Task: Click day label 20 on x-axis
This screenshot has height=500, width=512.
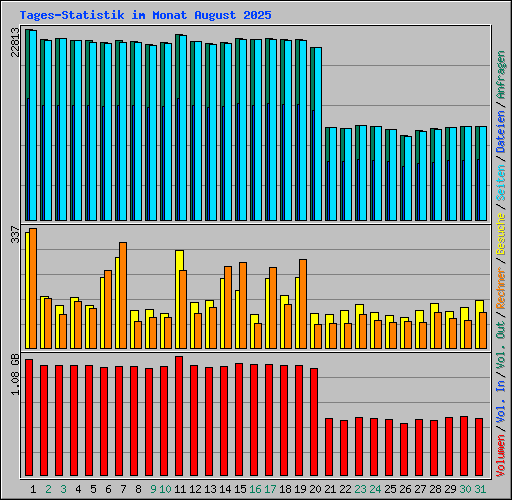Action: pyautogui.click(x=315, y=489)
